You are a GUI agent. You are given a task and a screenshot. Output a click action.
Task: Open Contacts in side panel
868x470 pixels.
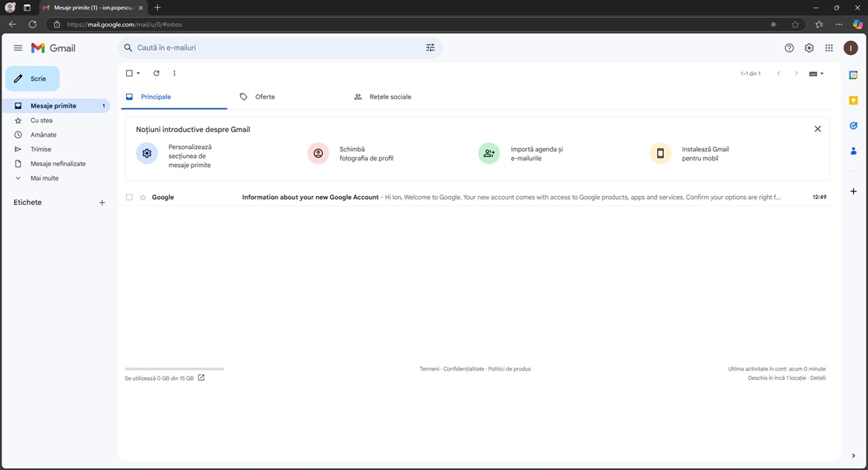[x=853, y=151]
